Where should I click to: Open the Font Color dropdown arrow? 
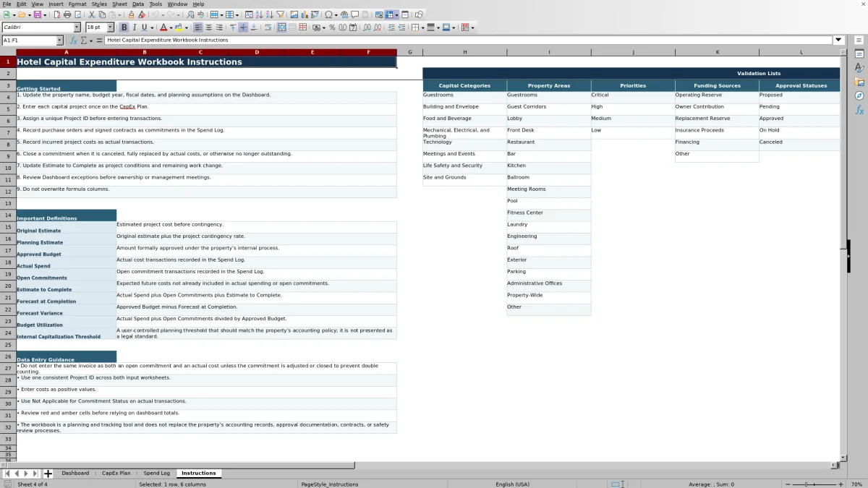(171, 27)
